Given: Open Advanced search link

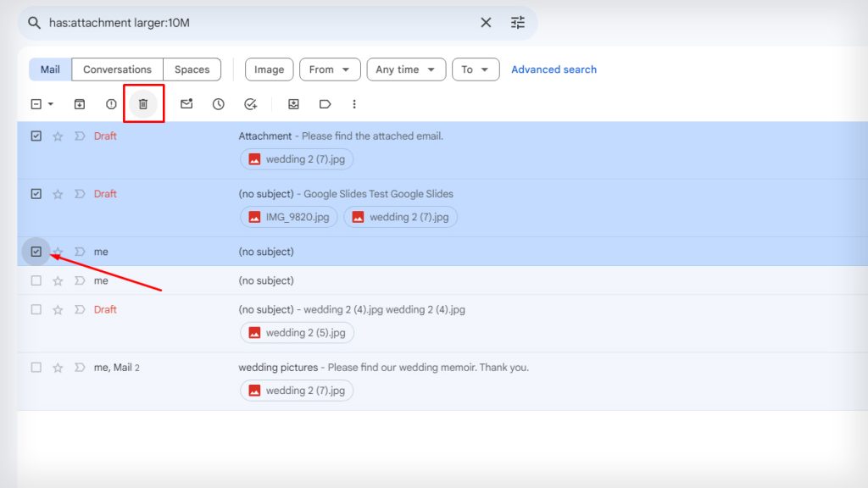Looking at the screenshot, I should pos(554,69).
